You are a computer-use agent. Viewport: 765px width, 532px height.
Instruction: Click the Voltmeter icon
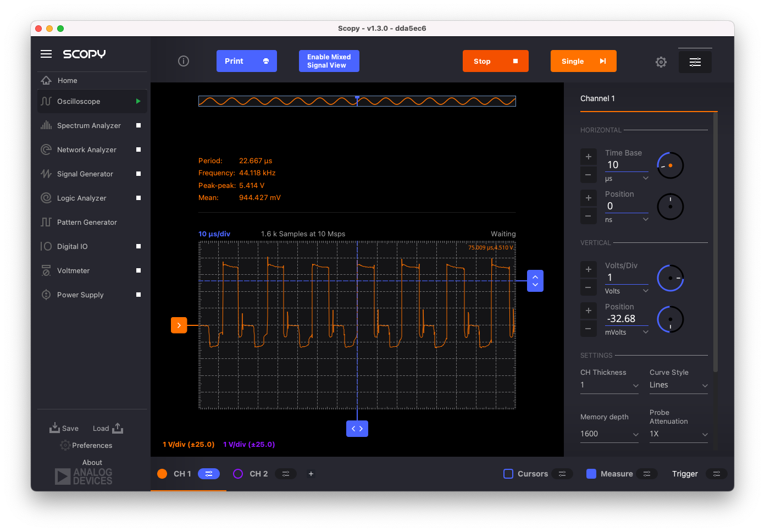[x=46, y=270]
